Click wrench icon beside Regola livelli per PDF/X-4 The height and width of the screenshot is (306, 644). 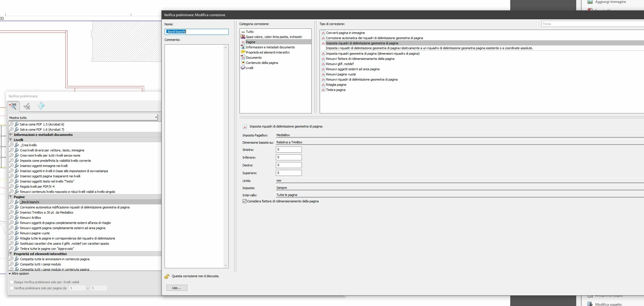[16, 187]
